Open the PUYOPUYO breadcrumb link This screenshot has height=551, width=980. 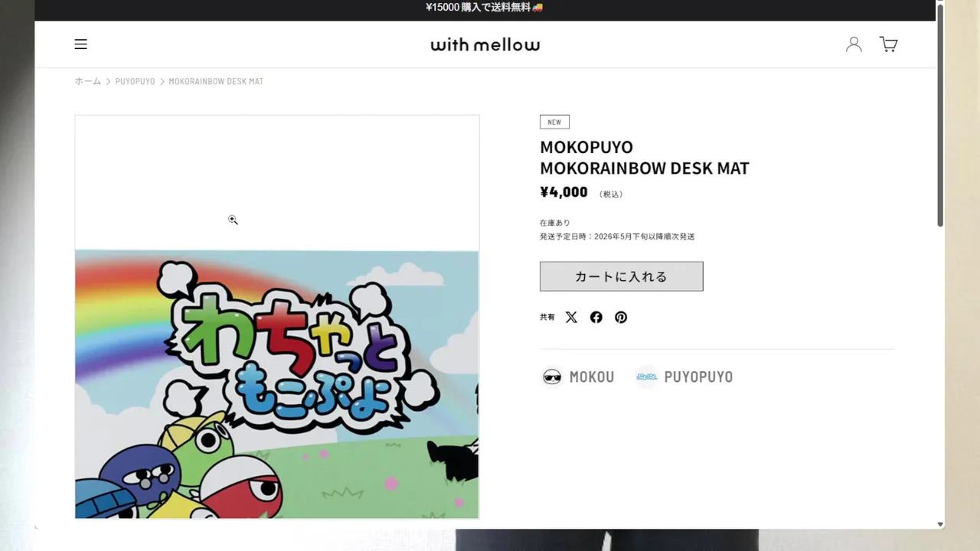[x=135, y=81]
